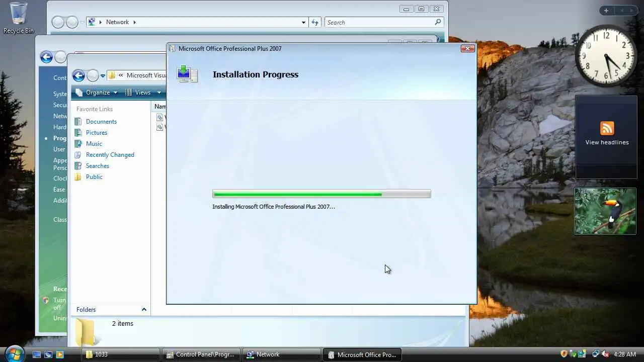Expand the arrow after Network breadcrumb
The width and height of the screenshot is (644, 362).
coord(134,22)
